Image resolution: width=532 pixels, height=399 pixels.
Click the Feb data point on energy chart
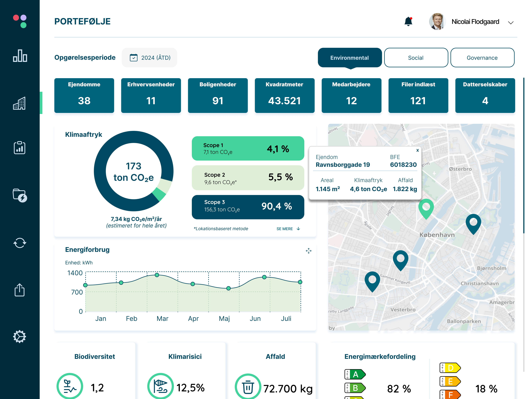pos(121,283)
